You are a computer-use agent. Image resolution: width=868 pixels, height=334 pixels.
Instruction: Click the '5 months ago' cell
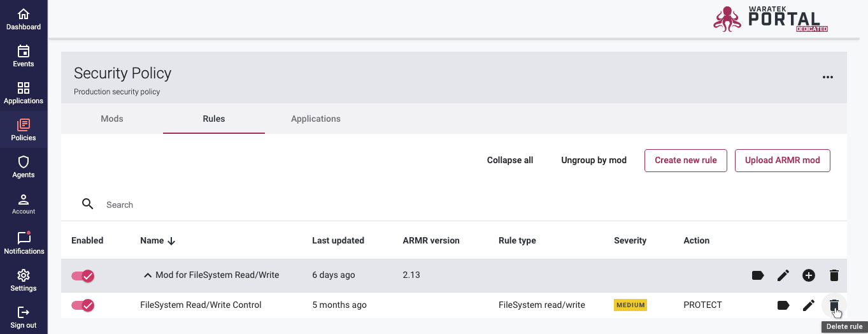click(339, 305)
